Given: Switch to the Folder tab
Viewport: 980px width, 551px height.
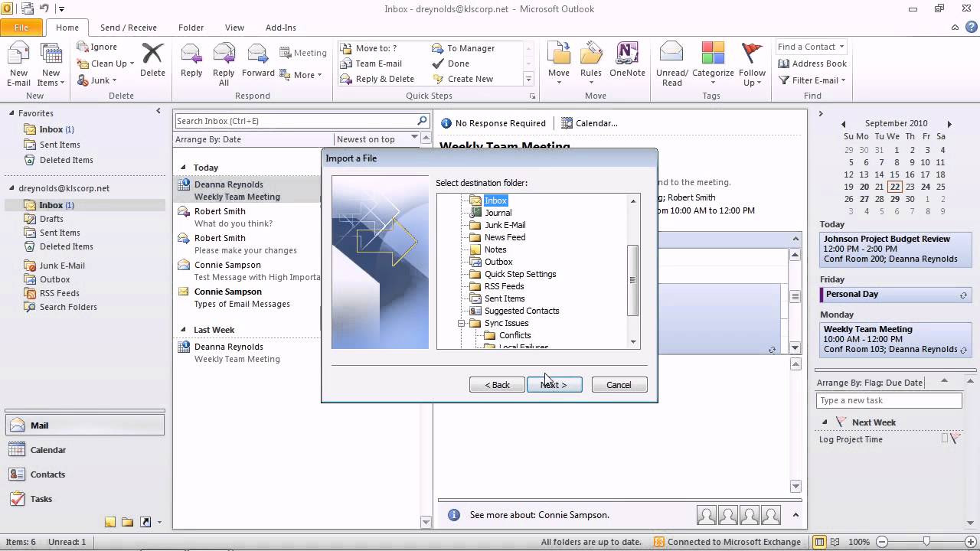Looking at the screenshot, I should tap(191, 28).
